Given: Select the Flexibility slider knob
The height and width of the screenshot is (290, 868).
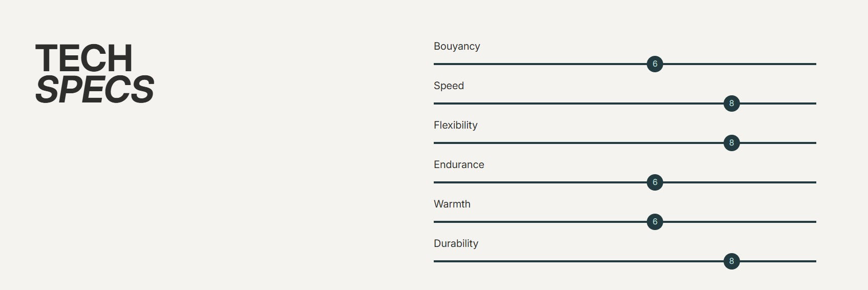Looking at the screenshot, I should coord(731,143).
